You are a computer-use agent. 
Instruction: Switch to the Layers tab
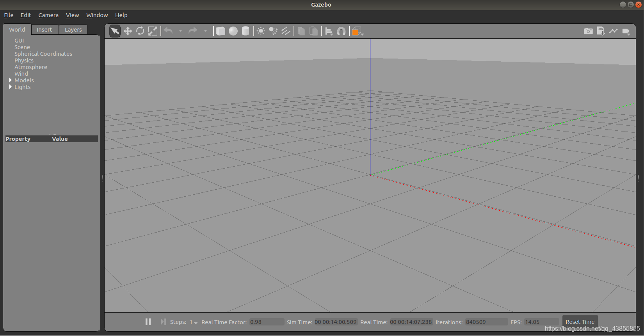[73, 30]
